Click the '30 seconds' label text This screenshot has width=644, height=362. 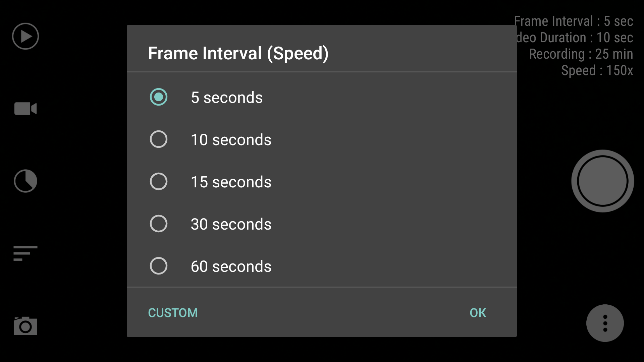point(231,224)
